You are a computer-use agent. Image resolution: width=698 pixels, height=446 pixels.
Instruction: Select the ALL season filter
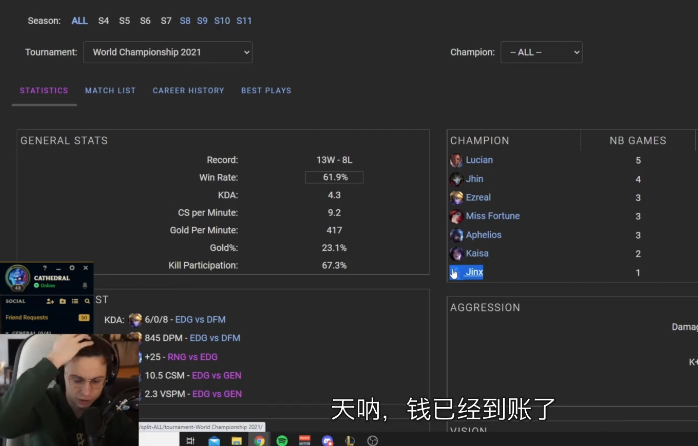[80, 21]
